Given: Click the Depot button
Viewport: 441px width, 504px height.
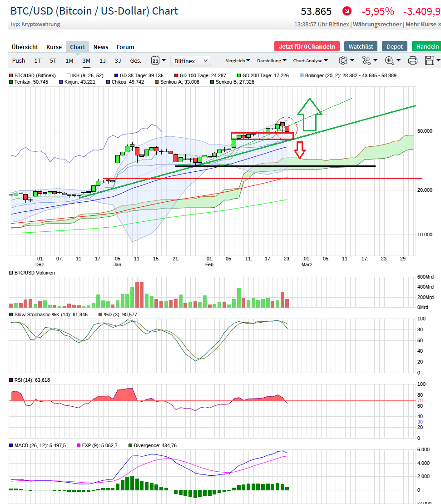Looking at the screenshot, I should pos(394,46).
